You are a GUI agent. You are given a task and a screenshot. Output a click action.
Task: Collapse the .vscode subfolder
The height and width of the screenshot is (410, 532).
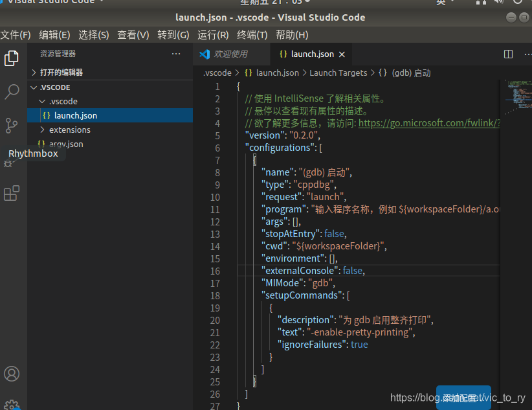(110, 101)
